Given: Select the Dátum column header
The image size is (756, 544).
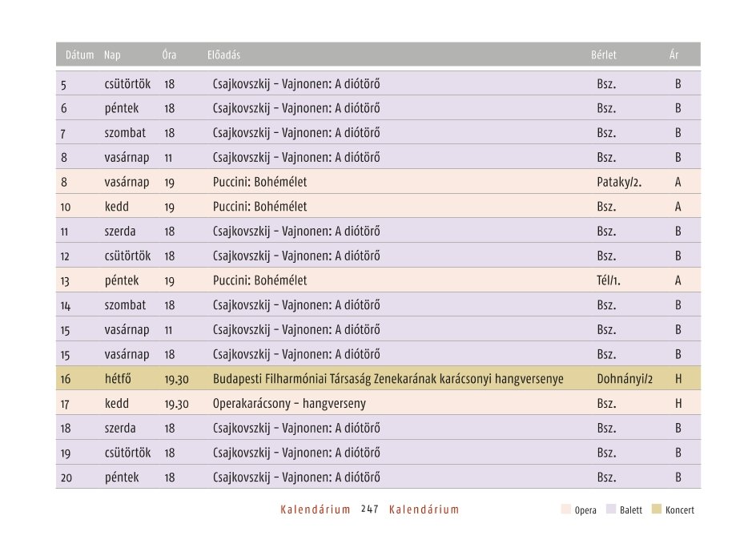Looking at the screenshot, I should click(x=79, y=55).
